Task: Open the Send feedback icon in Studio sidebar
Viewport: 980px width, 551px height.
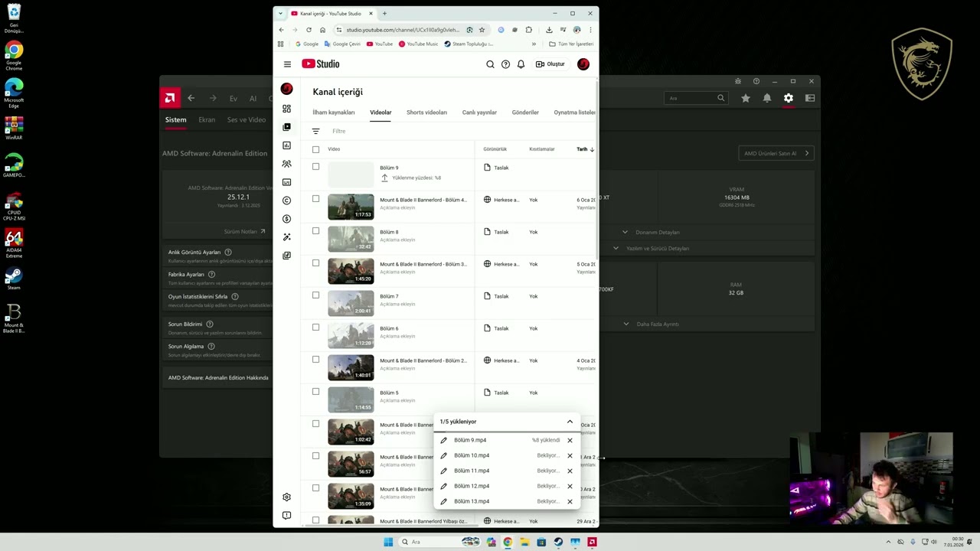Action: pos(286,516)
